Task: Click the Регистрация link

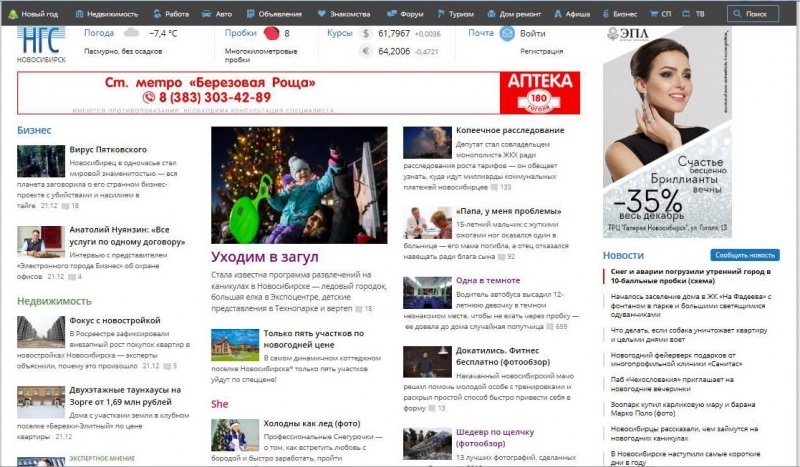Action: pos(541,50)
